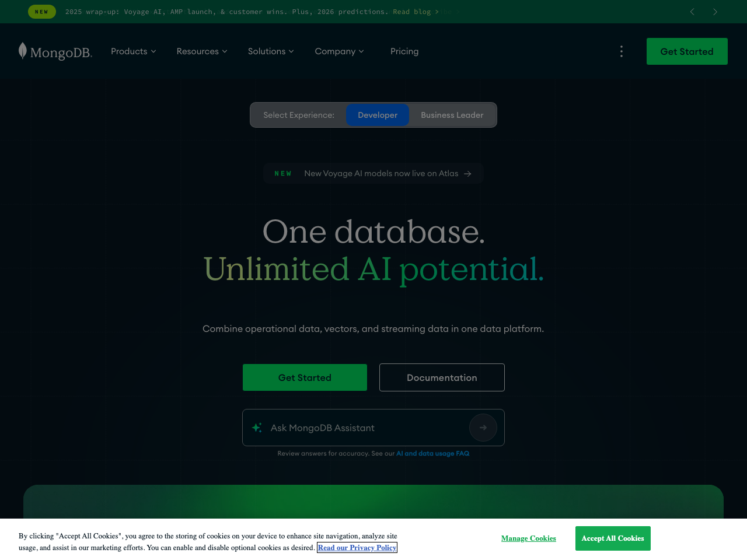747x560 pixels.
Task: Click the left arrow on announcement banner
Action: pyautogui.click(x=692, y=12)
